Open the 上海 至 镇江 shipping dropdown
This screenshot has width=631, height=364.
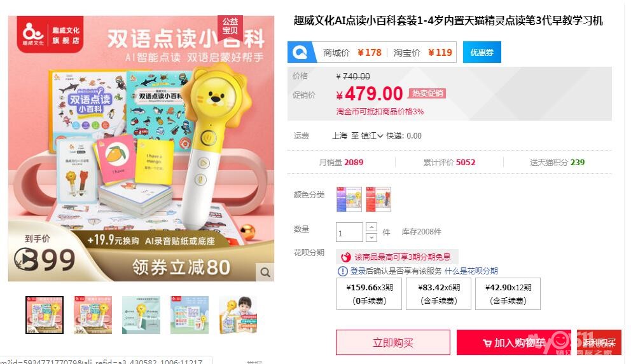pos(357,136)
